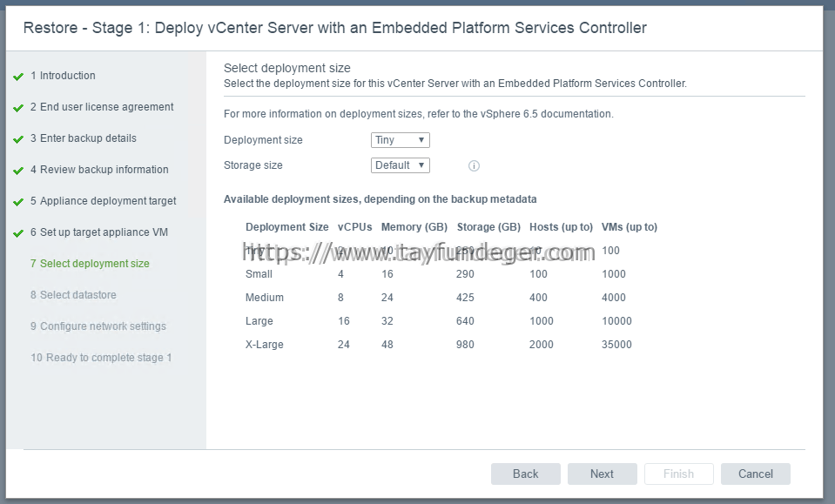Click the 10000 VMs value for Large
This screenshot has width=835, height=504.
(616, 321)
